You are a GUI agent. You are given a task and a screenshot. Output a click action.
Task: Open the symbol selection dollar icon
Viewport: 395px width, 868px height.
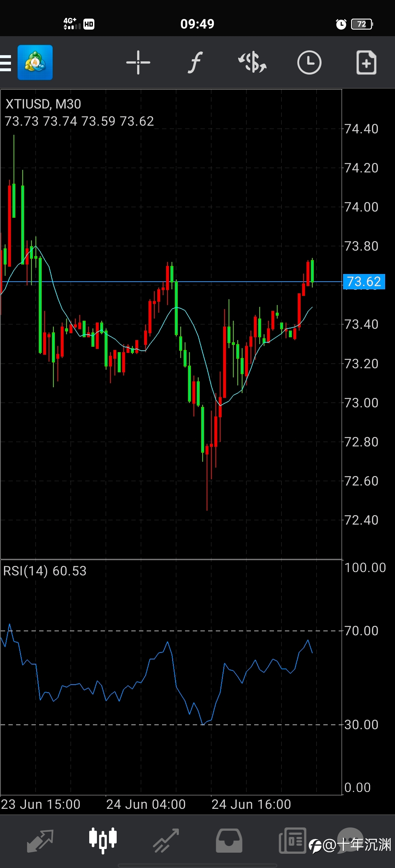[252, 62]
